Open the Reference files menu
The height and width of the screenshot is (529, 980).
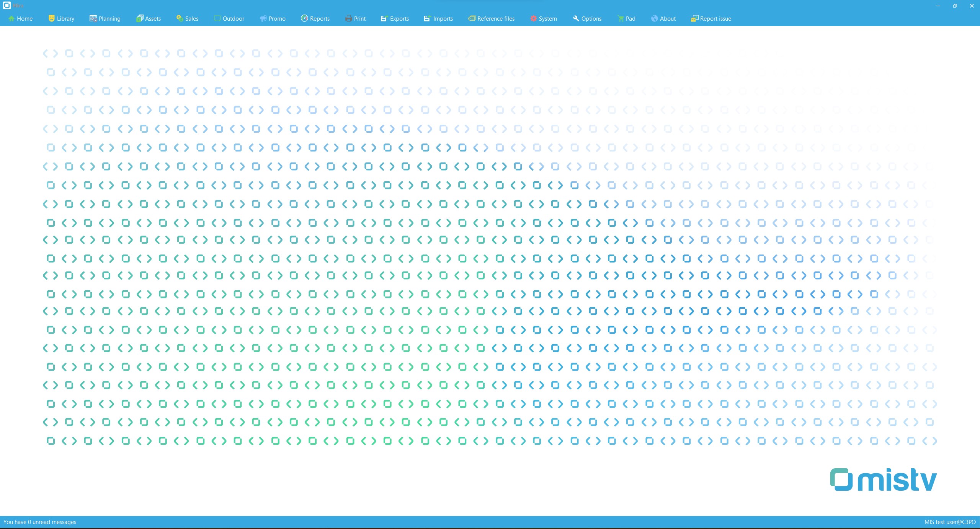click(x=491, y=18)
